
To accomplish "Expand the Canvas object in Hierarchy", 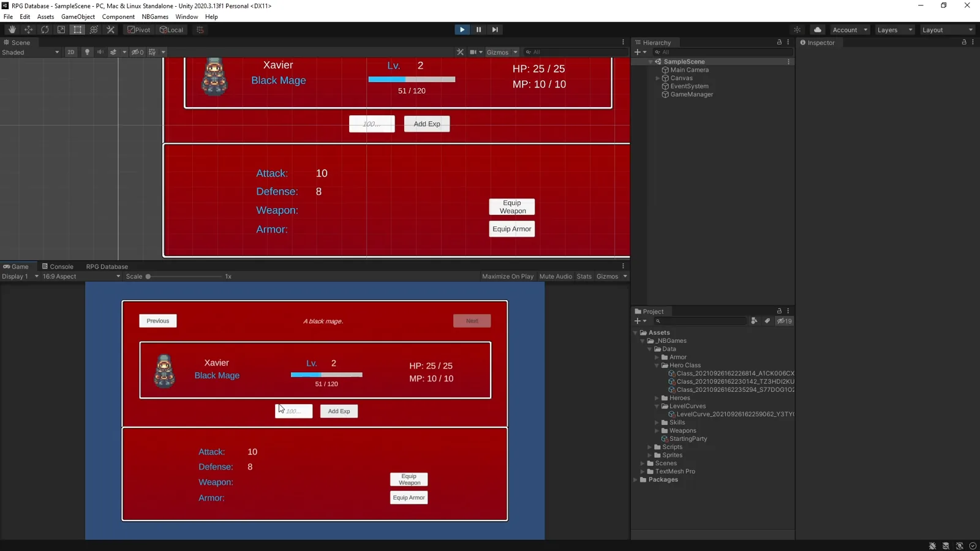I will tap(658, 78).
